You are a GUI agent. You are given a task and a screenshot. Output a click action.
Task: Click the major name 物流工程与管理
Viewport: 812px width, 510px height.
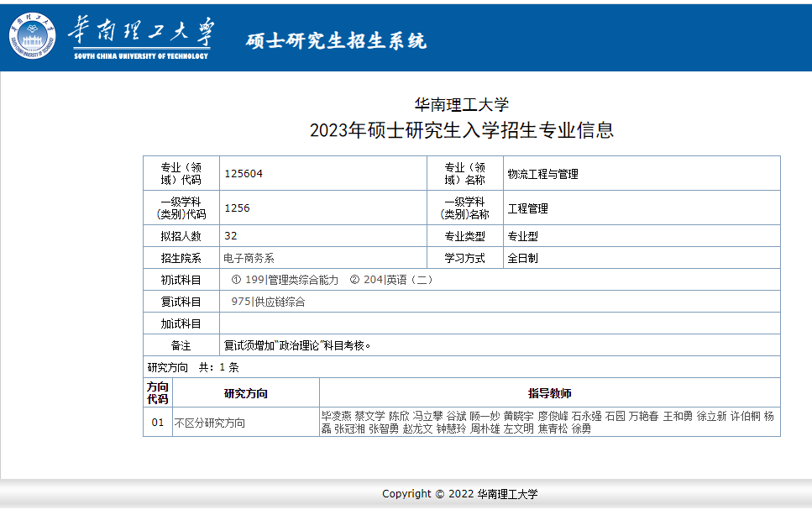[542, 174]
